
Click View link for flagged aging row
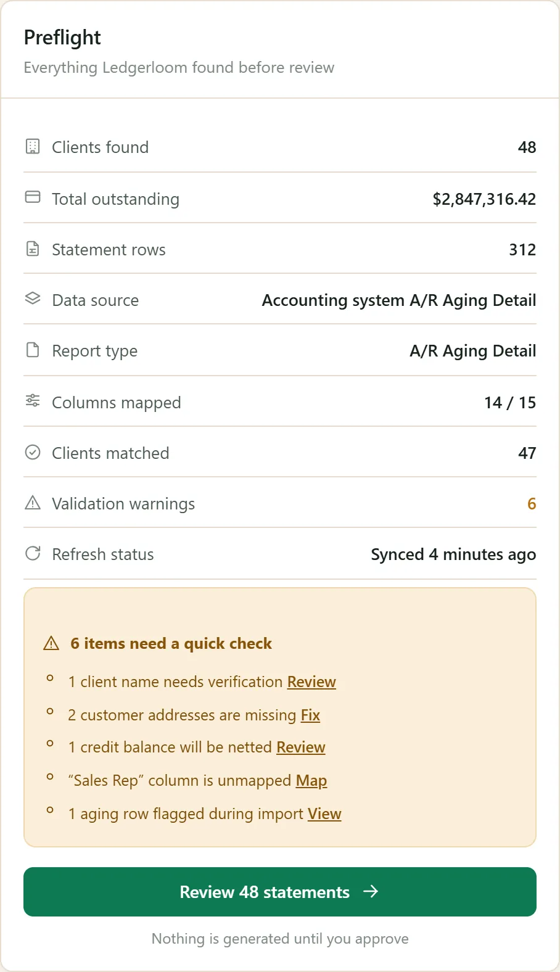click(x=324, y=813)
